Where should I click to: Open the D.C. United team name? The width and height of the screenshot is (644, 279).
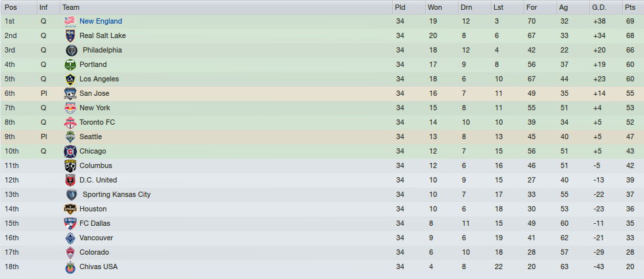pos(98,180)
